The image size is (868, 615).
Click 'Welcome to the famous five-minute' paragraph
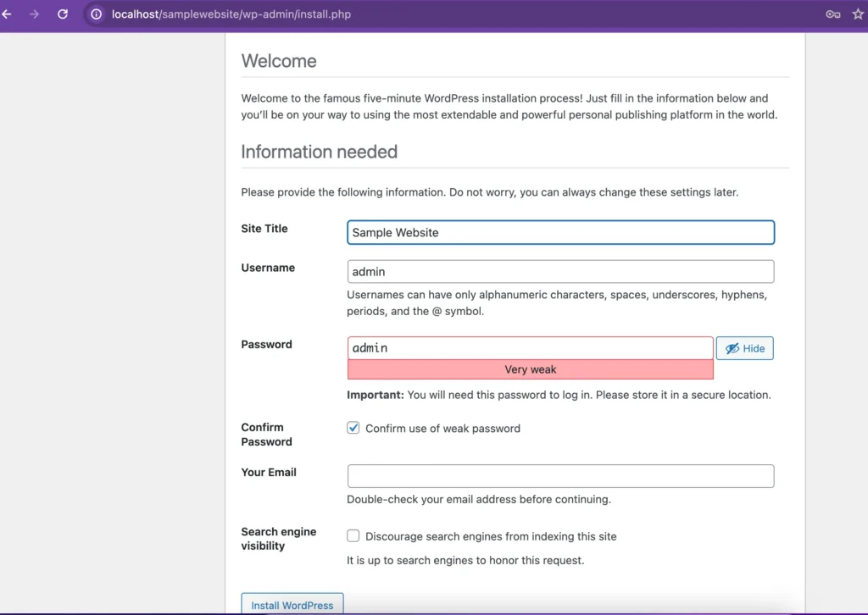coord(509,107)
